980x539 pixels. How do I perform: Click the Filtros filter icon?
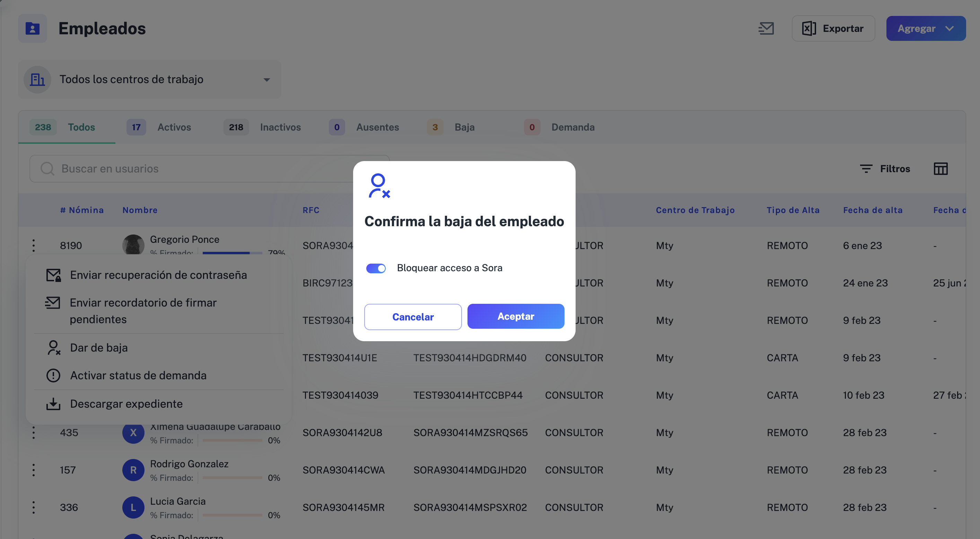(866, 168)
